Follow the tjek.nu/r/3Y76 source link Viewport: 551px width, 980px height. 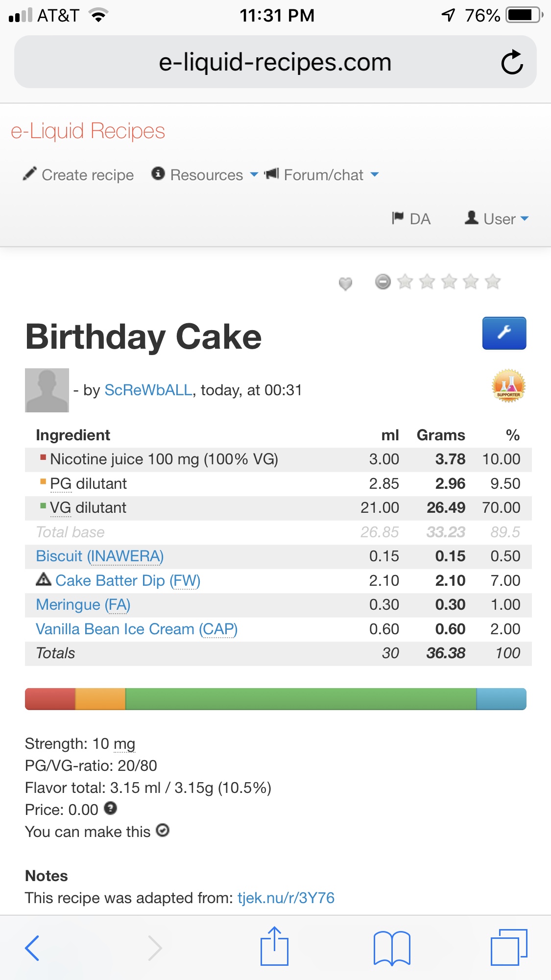(286, 898)
